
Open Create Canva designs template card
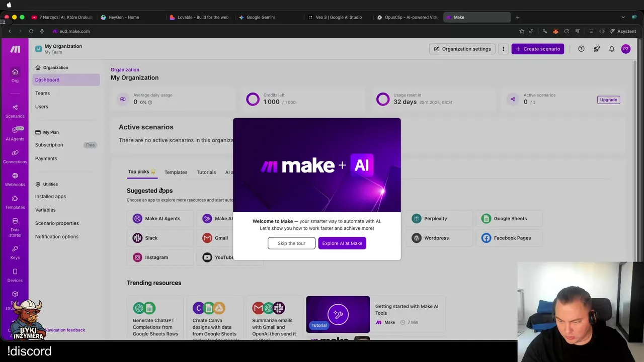tap(214, 319)
